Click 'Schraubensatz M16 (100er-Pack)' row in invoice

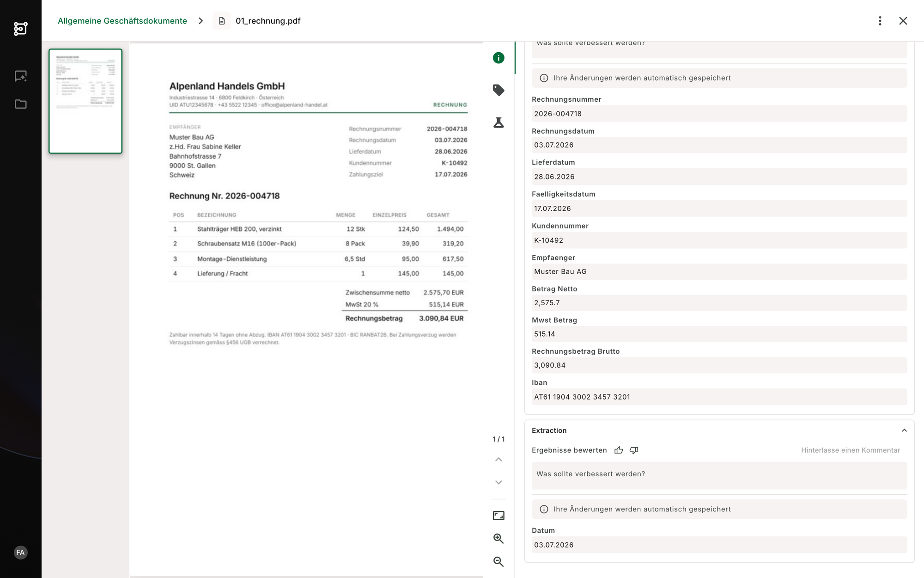[x=318, y=244]
